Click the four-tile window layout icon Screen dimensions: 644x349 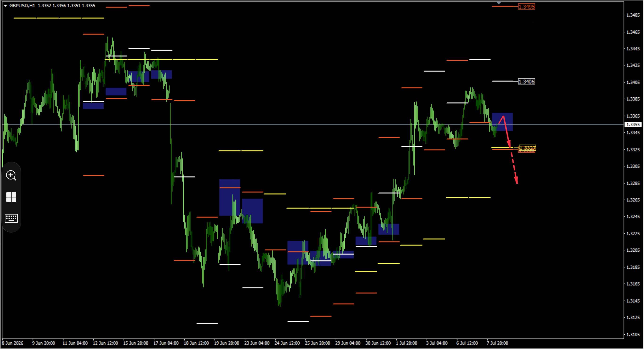click(x=11, y=197)
